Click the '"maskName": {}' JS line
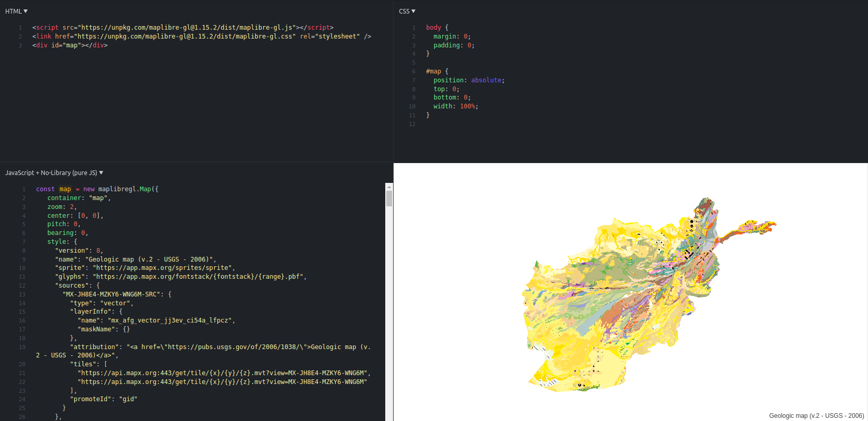The height and width of the screenshot is (421, 868). [x=104, y=329]
